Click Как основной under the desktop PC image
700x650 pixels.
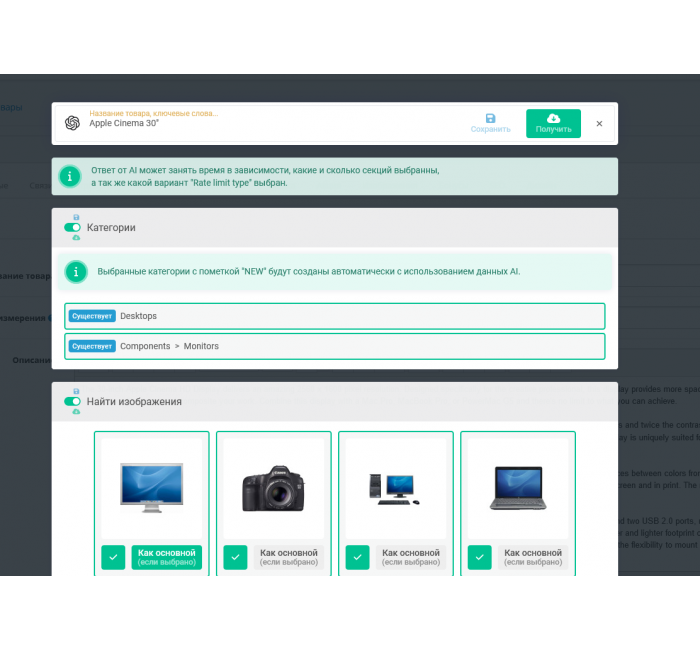click(411, 557)
